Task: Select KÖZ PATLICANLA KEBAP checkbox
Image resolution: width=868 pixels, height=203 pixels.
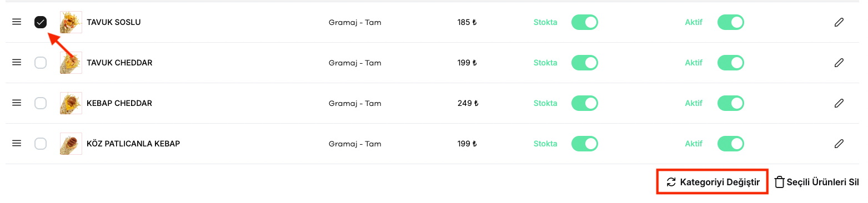Action: 41,144
